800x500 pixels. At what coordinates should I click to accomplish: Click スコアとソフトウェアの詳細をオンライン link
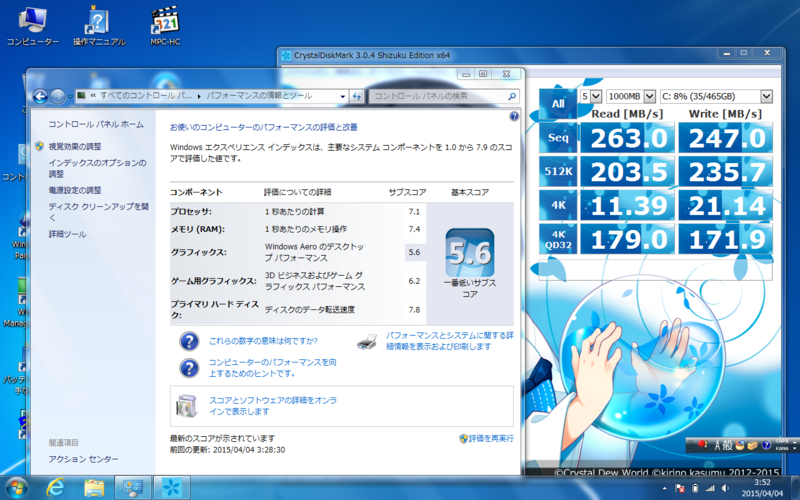pyautogui.click(x=273, y=406)
